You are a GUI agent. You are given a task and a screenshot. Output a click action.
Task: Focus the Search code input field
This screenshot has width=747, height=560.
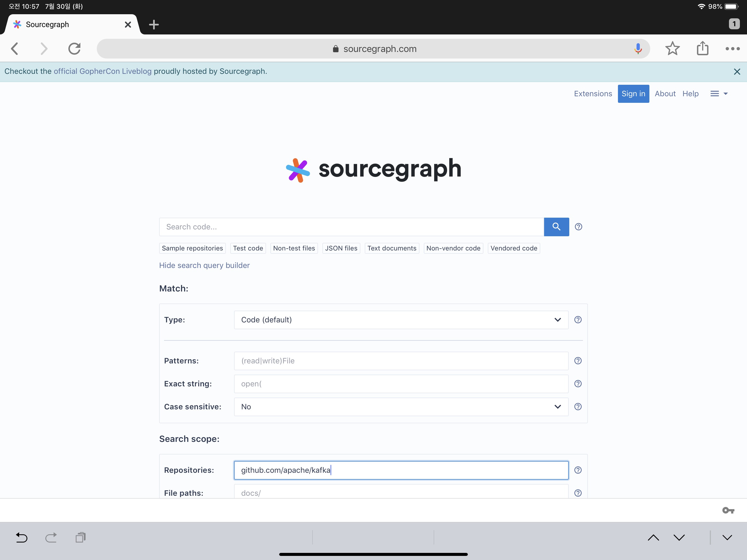coord(351,227)
